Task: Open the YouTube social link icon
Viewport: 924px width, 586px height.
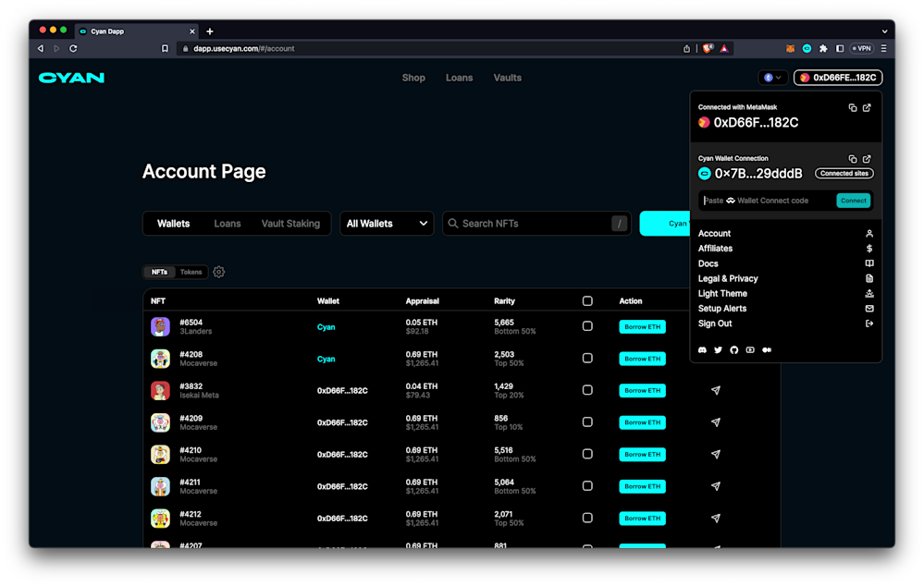Action: coord(750,349)
